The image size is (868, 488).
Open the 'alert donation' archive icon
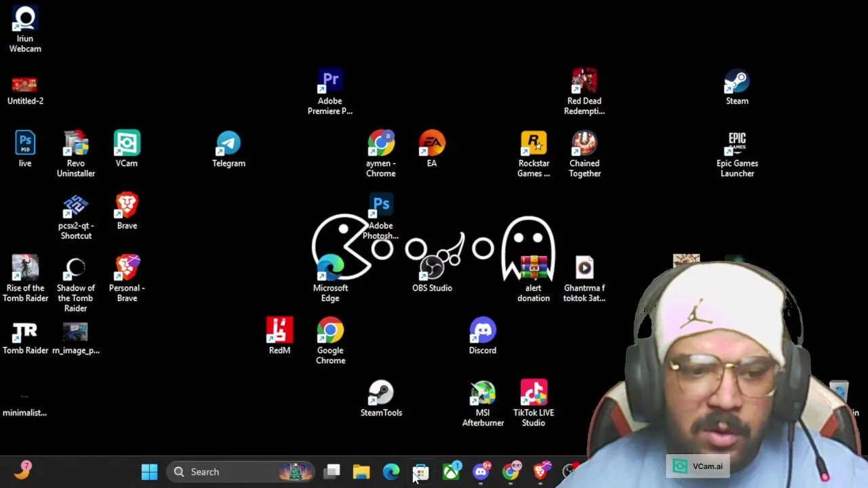(534, 279)
